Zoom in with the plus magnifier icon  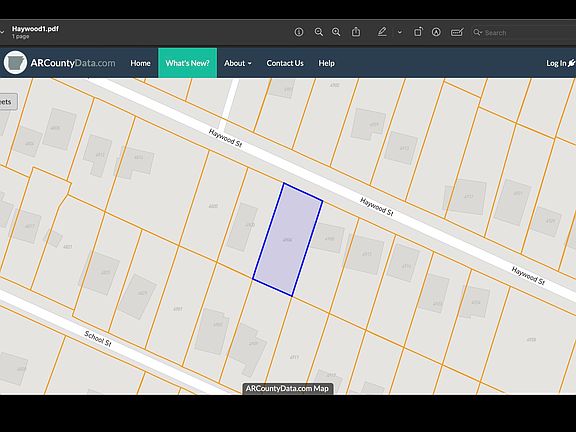pos(336,32)
